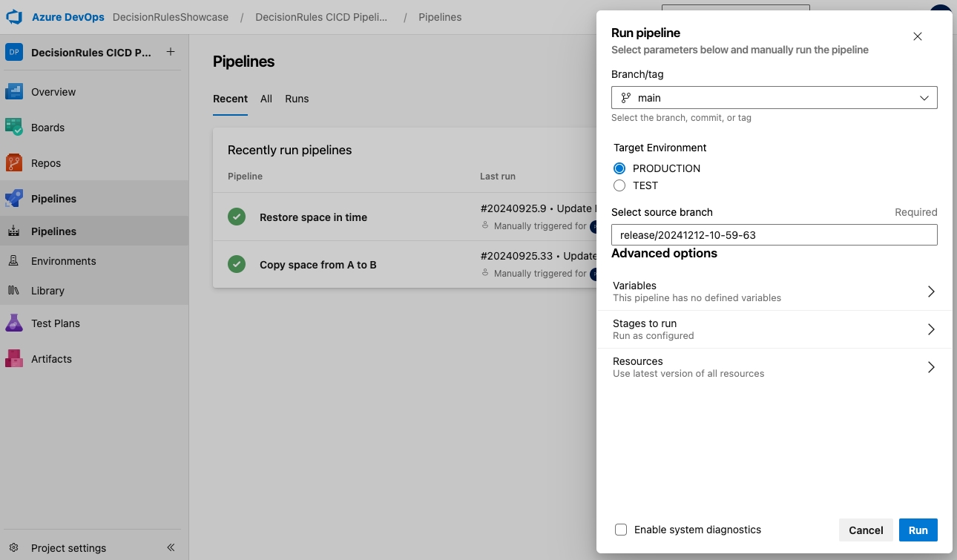Click the Azure DevOps logo icon

tap(14, 17)
